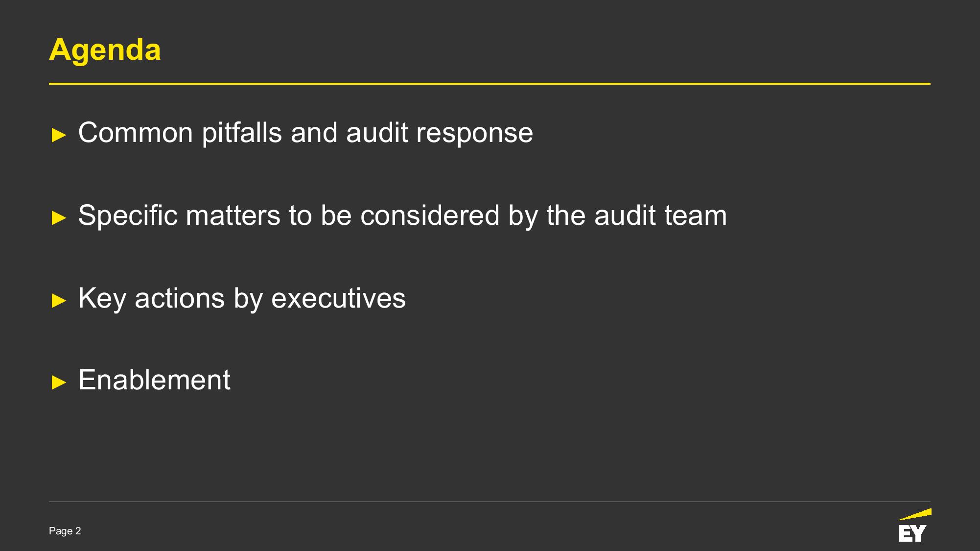Click the word "actions" in third bullet
Screen dimensions: 980x551
tap(180, 298)
